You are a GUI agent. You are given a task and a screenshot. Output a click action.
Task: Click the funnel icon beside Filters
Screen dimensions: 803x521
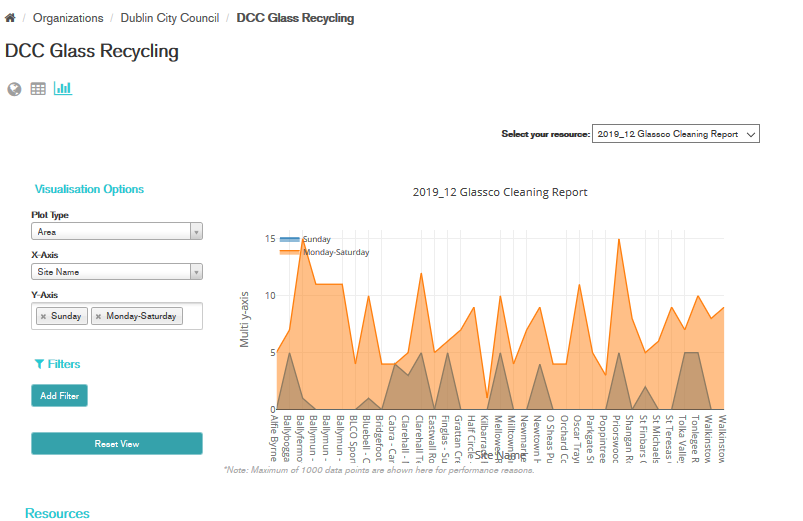(39, 365)
